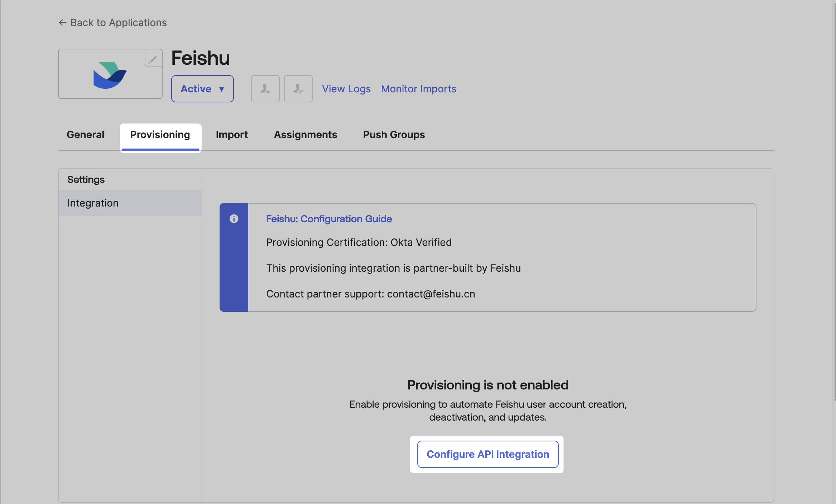Open Feishu: Configuration Guide link
Viewport: 836px width, 504px height.
tap(329, 219)
